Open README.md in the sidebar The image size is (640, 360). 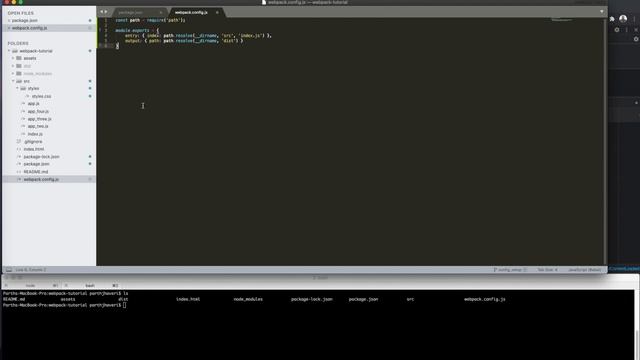(36, 172)
